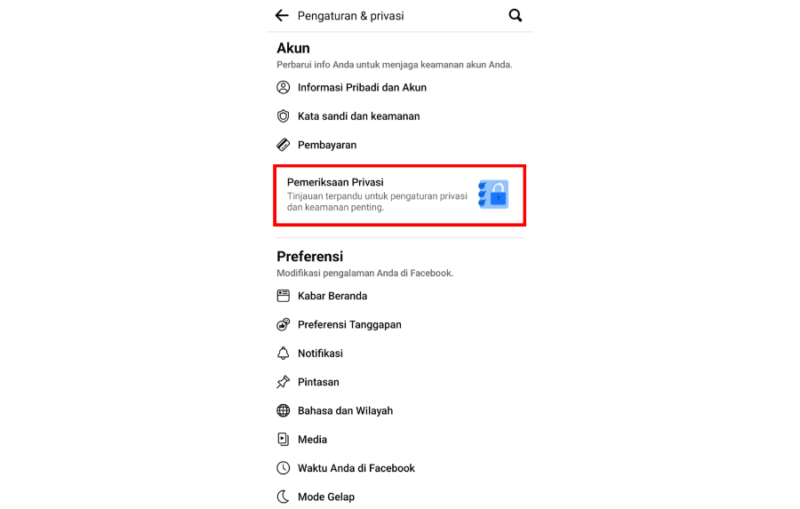This screenshot has width=800, height=509.
Task: Click the person icon for Informasi Pribadi
Action: (x=283, y=87)
